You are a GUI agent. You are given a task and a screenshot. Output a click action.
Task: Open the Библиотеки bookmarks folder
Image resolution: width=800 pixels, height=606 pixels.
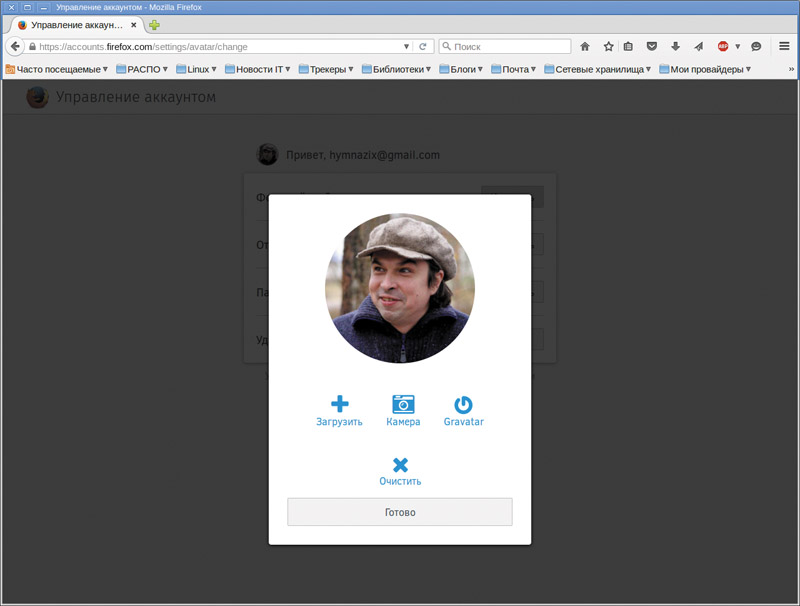(396, 69)
